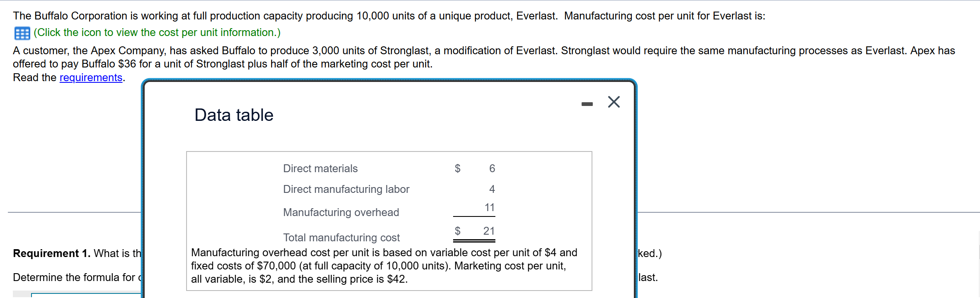Screen dimensions: 980x298
Task: Click the underlined requirements hyperlink
Action: coord(91,77)
